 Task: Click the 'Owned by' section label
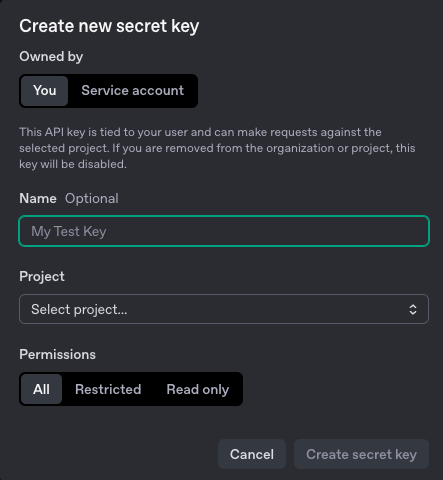[x=51, y=57]
